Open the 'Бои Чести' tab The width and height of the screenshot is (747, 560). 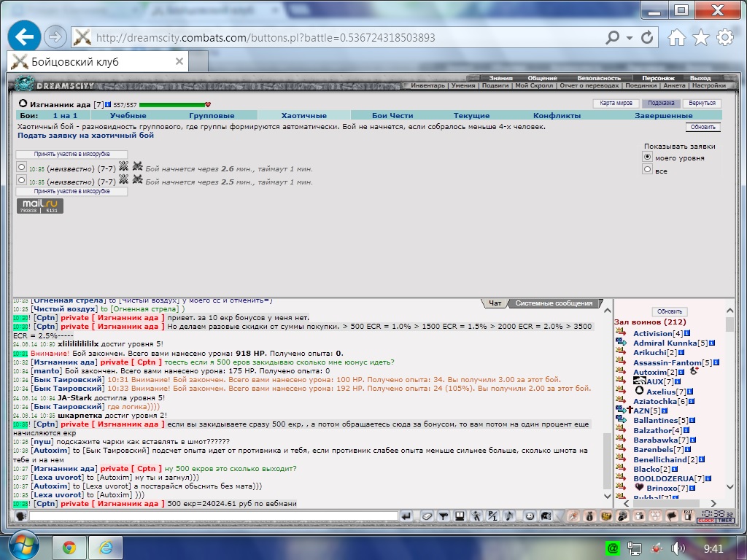tap(392, 115)
